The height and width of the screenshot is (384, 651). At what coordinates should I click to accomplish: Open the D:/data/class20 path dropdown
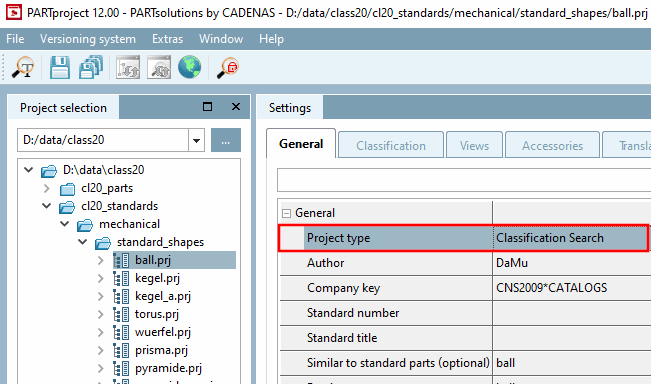[196, 140]
